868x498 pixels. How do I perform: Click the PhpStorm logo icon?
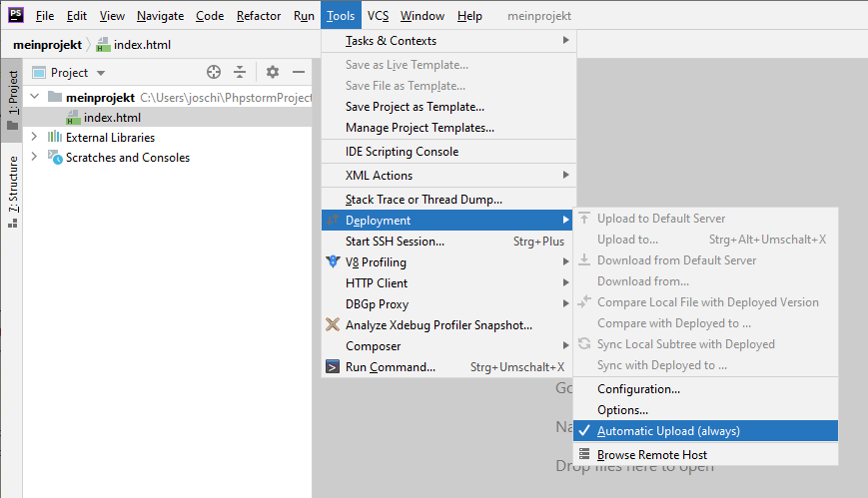coord(16,16)
